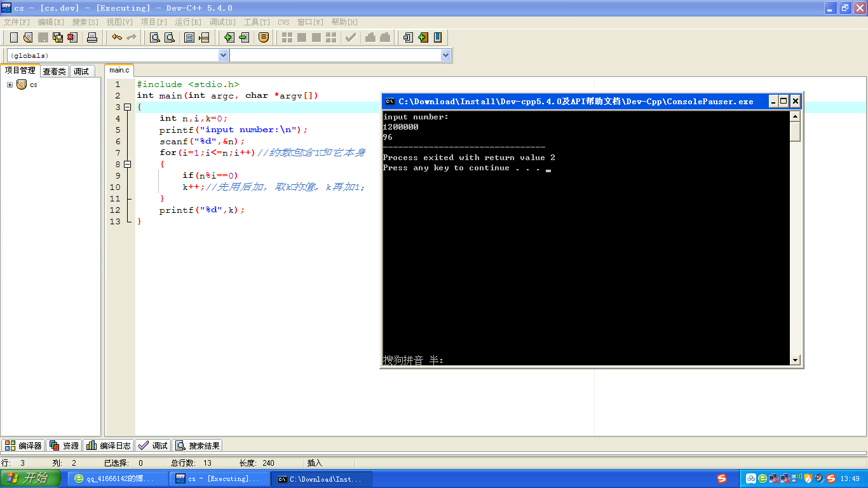Open the console window system menu icon
Screen dimensions: 868x488
click(x=390, y=101)
